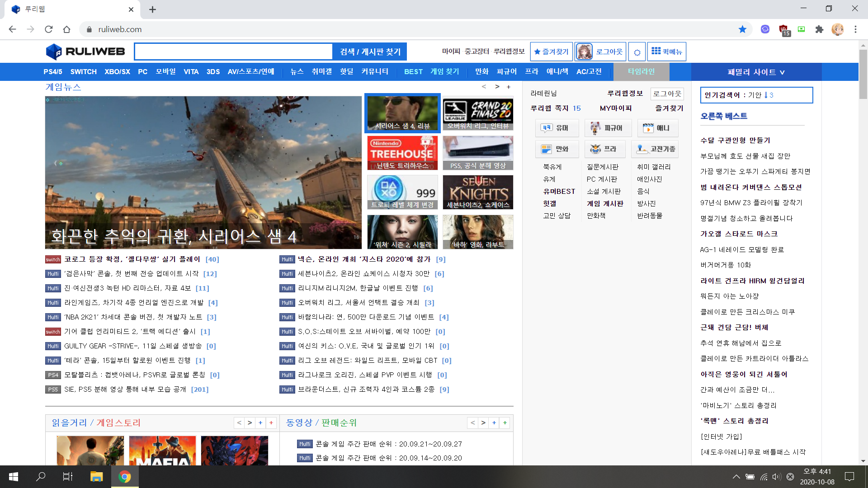Open Windows Start menu
Image resolution: width=868 pixels, height=488 pixels.
pyautogui.click(x=13, y=477)
